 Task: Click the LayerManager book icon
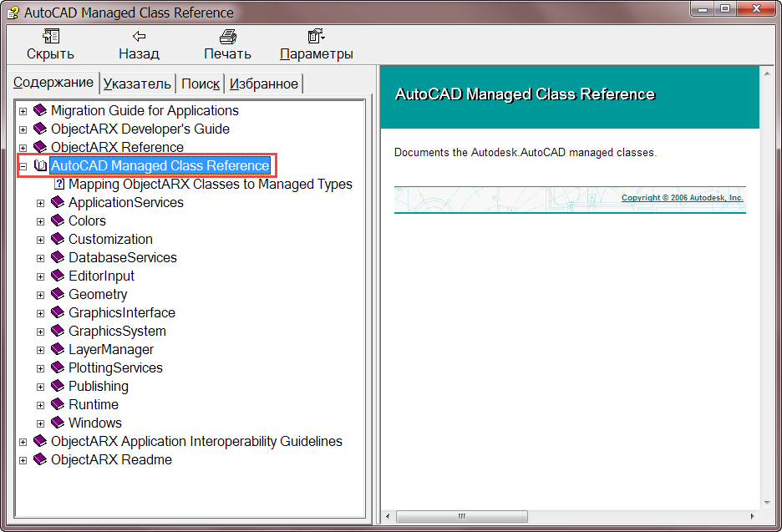(x=58, y=349)
